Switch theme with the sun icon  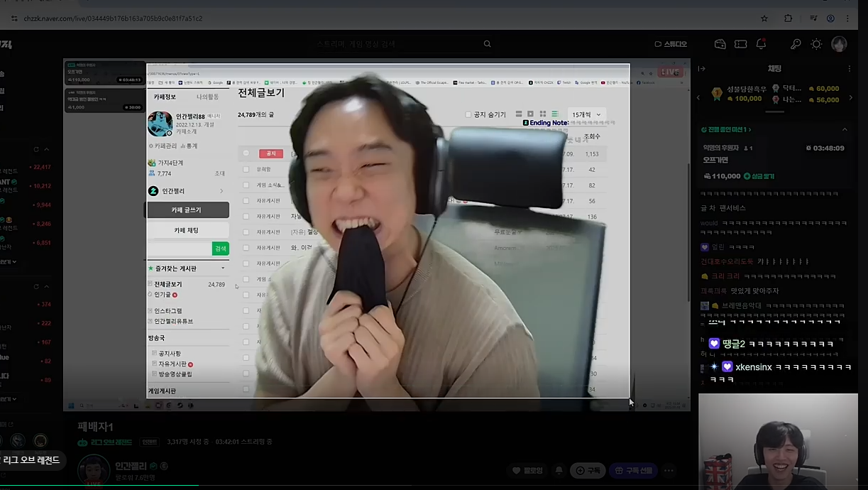click(817, 44)
